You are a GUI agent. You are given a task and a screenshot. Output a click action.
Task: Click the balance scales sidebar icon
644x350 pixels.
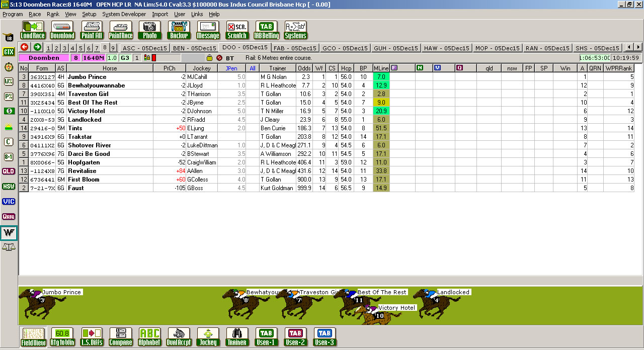point(9,246)
